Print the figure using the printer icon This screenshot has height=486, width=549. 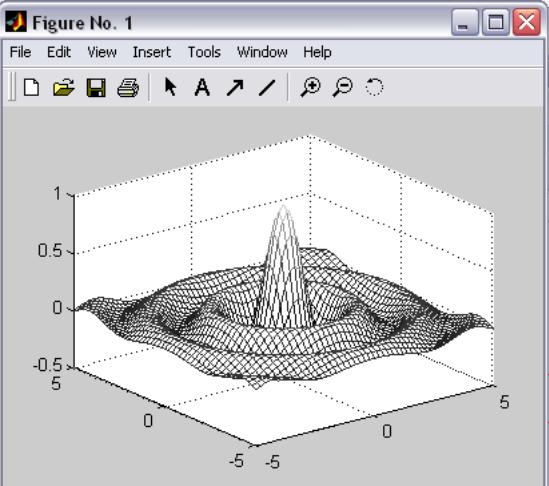click(x=128, y=87)
